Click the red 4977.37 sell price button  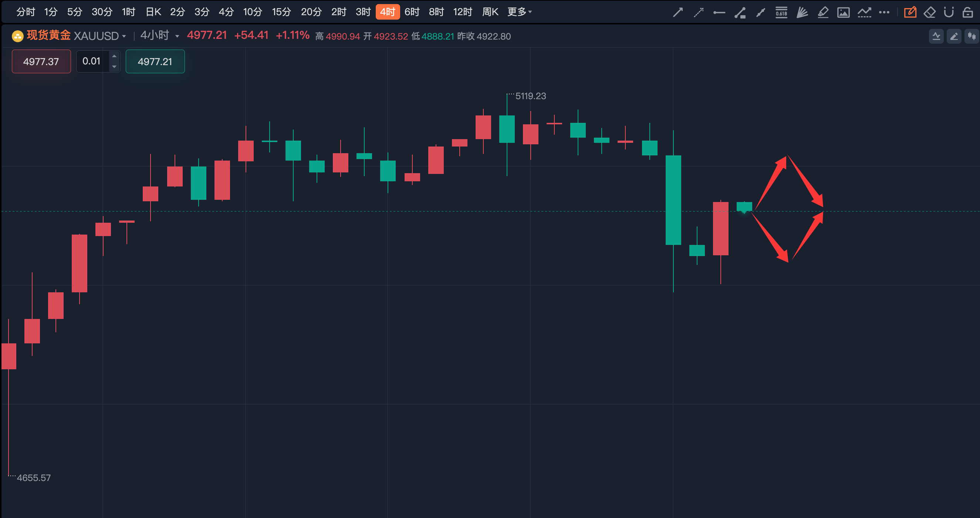click(x=41, y=62)
